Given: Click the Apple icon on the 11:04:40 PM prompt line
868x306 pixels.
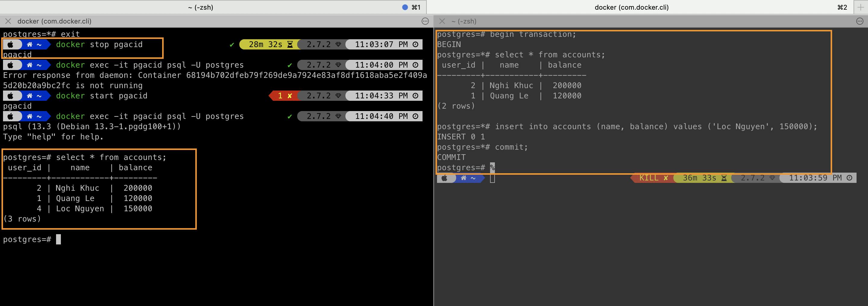Looking at the screenshot, I should [11, 116].
